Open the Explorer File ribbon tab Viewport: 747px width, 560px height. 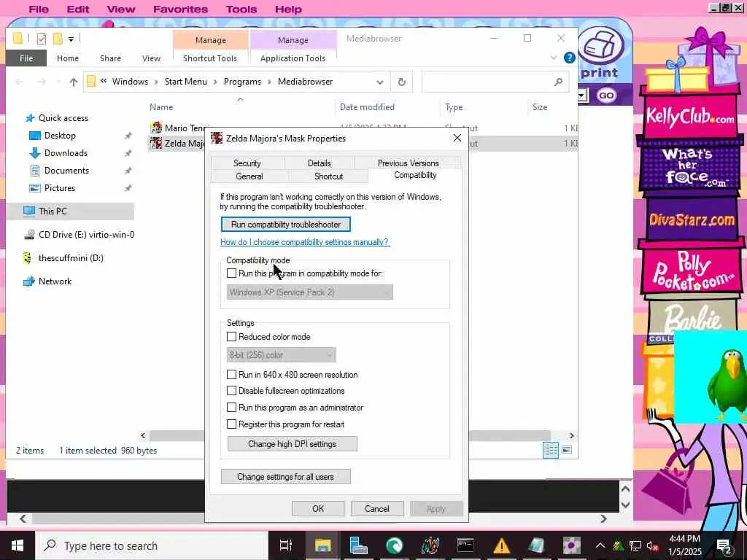click(26, 58)
